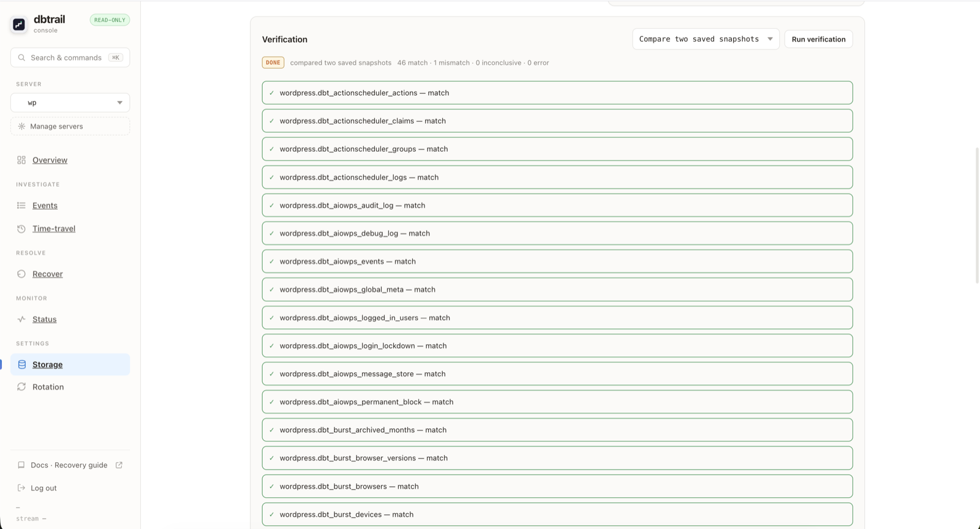Click Run verification button
980x529 pixels.
(x=818, y=39)
